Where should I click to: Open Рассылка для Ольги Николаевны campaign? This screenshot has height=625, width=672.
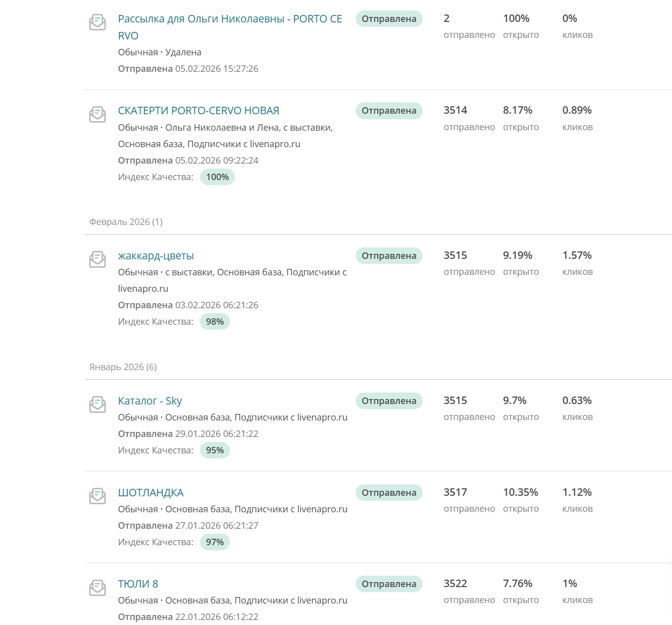click(x=230, y=27)
